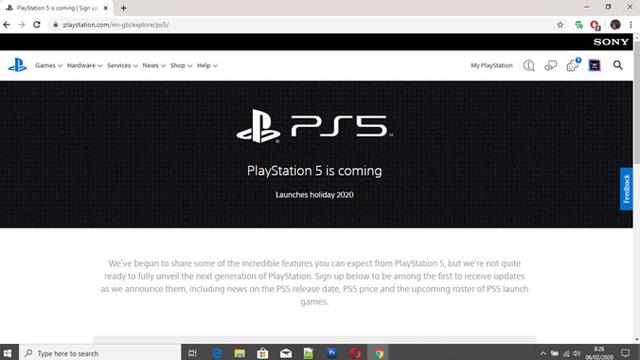Open the Photoshop icon on the taskbar
640x360 pixels.
(x=332, y=353)
